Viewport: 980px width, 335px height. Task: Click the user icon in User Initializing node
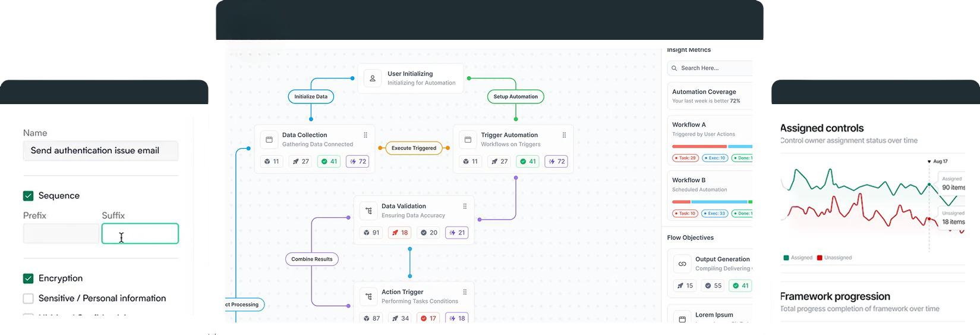click(x=373, y=79)
